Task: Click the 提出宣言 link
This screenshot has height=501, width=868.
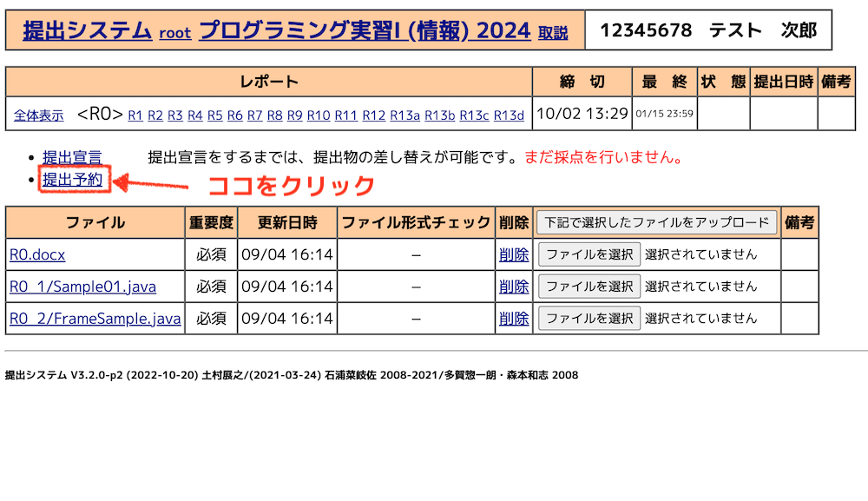Action: click(72, 157)
